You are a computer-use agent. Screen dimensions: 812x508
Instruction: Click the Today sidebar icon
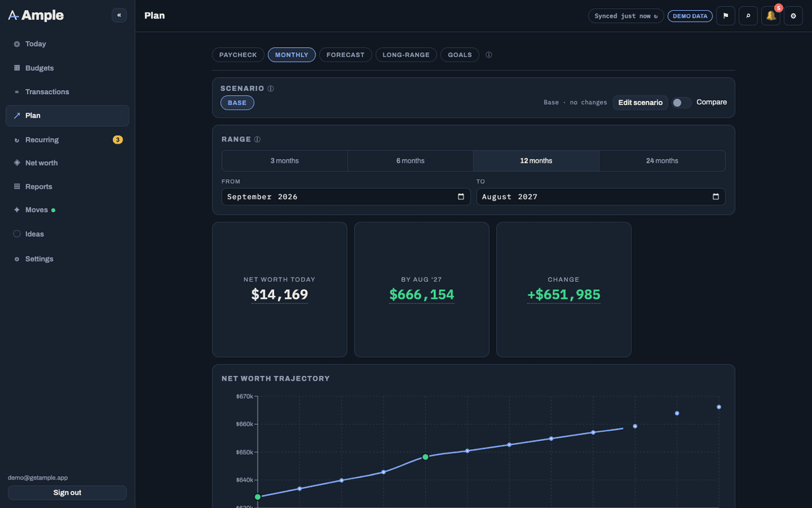[x=17, y=44]
